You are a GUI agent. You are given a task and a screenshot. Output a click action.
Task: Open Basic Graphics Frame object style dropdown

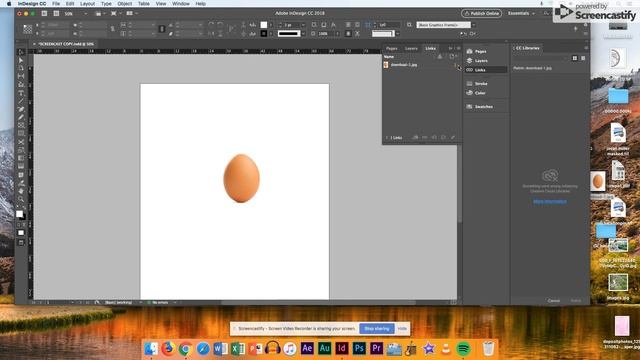[473, 25]
